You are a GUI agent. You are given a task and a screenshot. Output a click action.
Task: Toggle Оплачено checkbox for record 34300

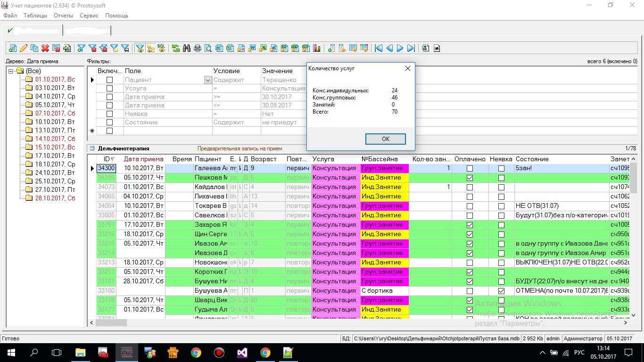tap(470, 168)
